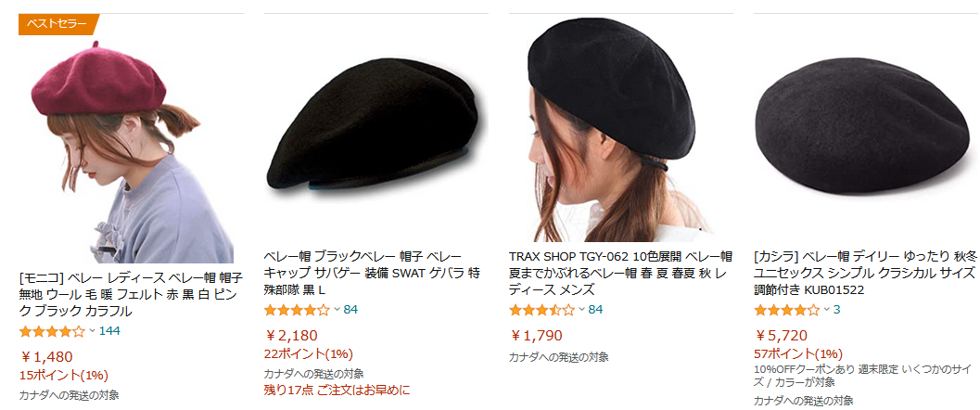Open ベレー帽 ブラックベレー SWAT product title
This screenshot has height=410, width=980.
373,274
